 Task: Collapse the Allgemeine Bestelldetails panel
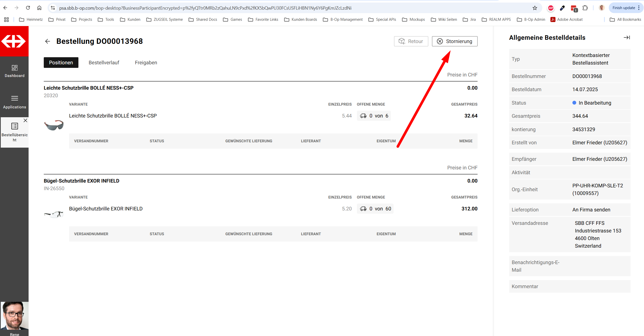pyautogui.click(x=627, y=38)
